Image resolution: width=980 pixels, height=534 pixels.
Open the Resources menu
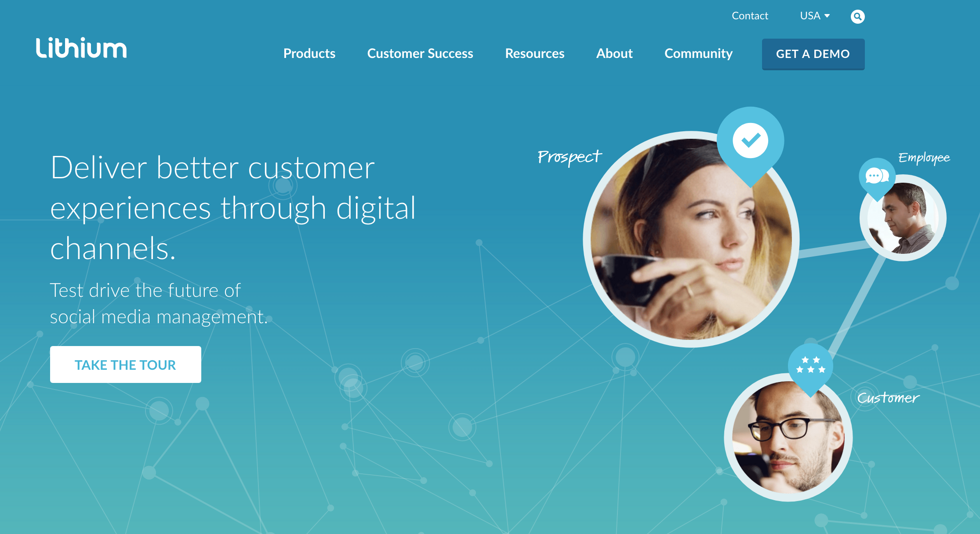coord(535,54)
